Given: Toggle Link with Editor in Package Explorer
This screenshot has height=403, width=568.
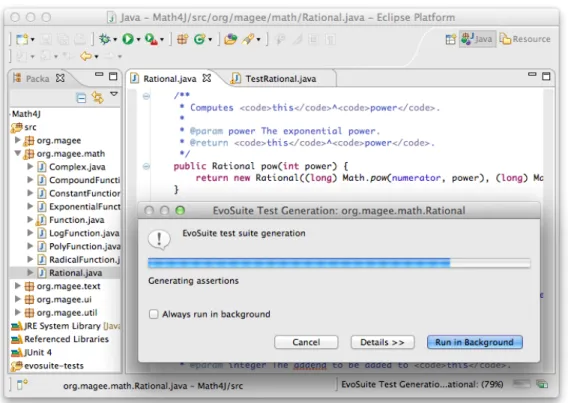Looking at the screenshot, I should pos(97,97).
